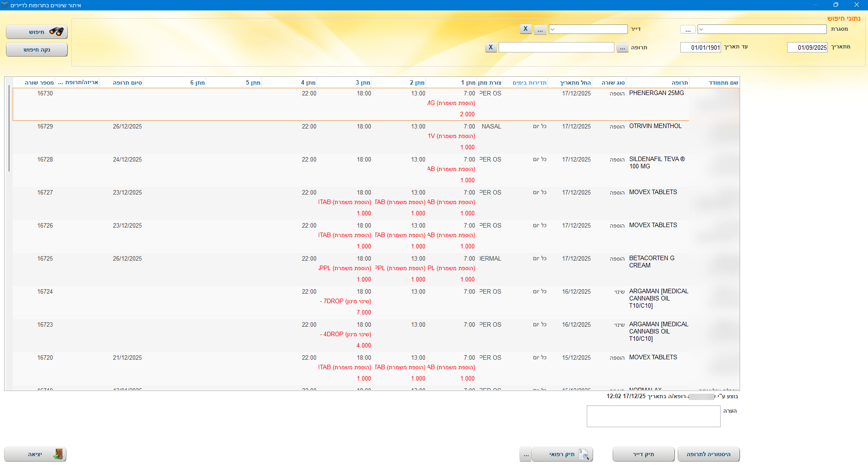Expand the מסגרת framework dropdown
Screen dimensions: 868x467
701,29
